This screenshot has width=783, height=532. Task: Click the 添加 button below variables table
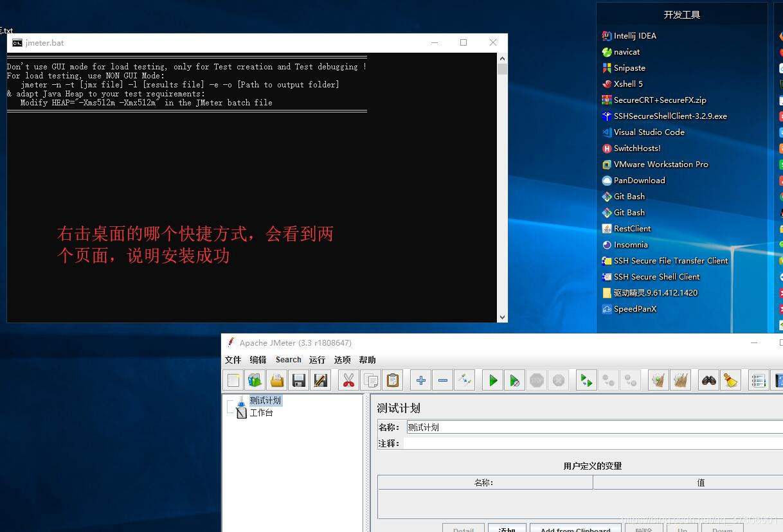pyautogui.click(x=507, y=529)
